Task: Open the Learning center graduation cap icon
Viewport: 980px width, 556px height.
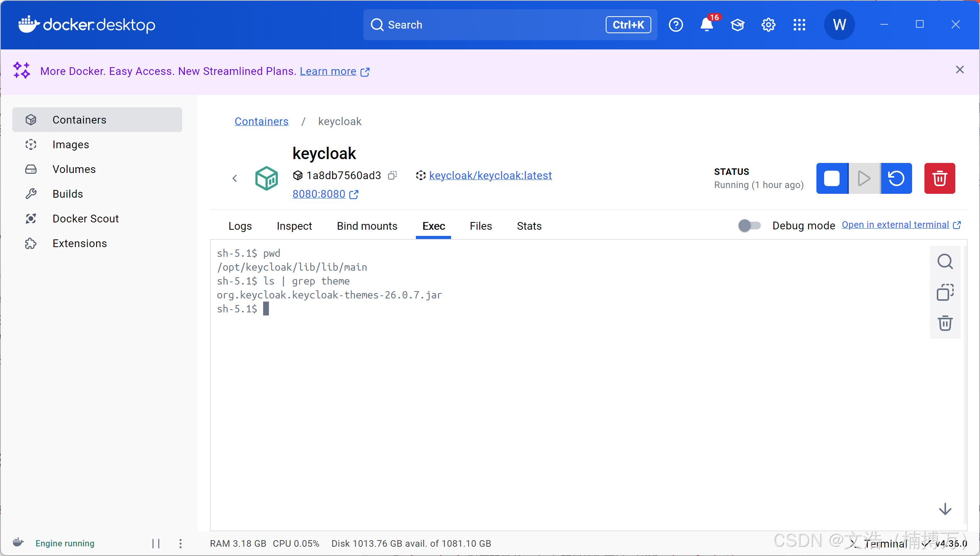Action: pyautogui.click(x=737, y=25)
